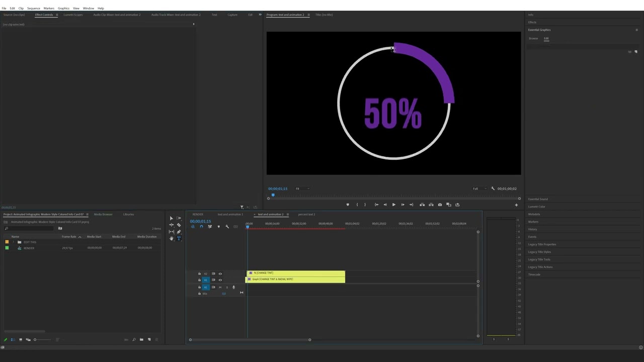This screenshot has height=362, width=644.
Task: Solo audio track A1
Action: (x=226, y=287)
